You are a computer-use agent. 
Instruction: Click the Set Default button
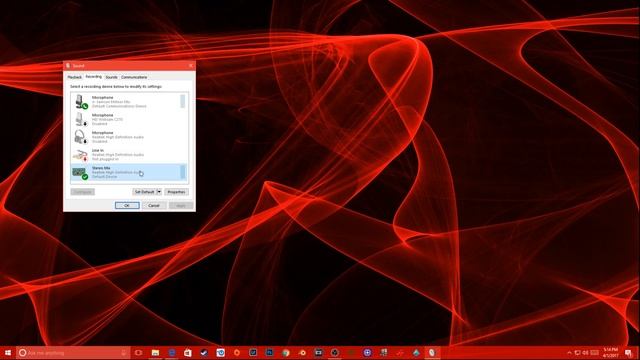coord(144,192)
